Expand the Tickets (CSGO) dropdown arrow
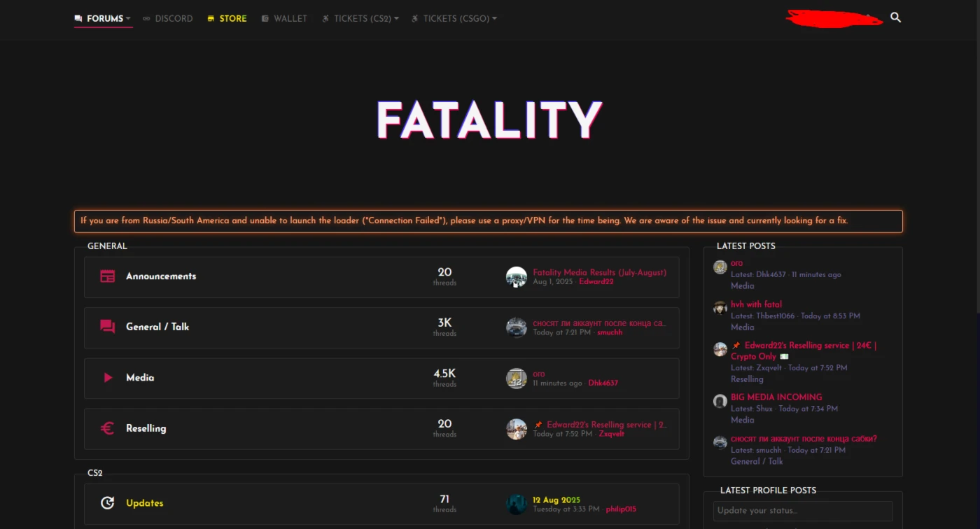980x529 pixels. point(494,19)
